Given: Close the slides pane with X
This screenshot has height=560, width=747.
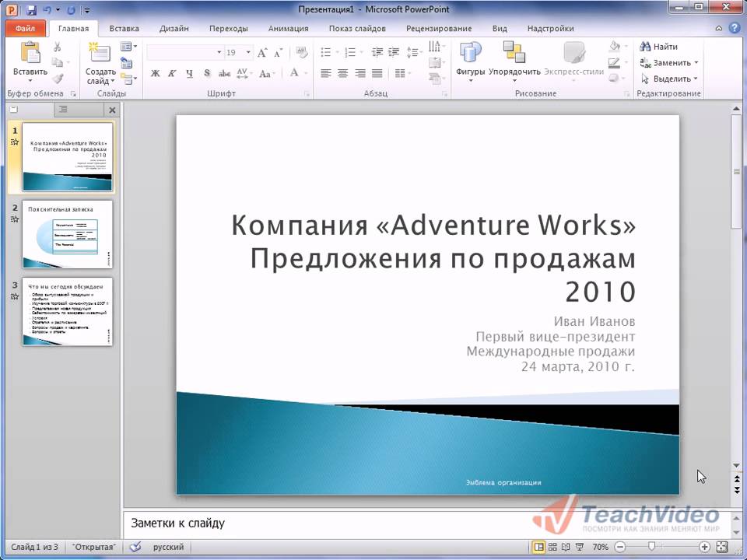Looking at the screenshot, I should 112,110.
